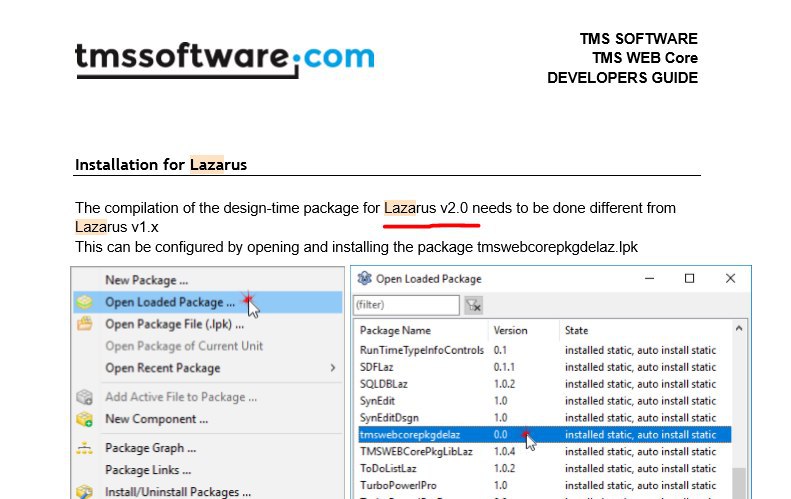Click the Add Active File to Package icon

tap(84, 397)
